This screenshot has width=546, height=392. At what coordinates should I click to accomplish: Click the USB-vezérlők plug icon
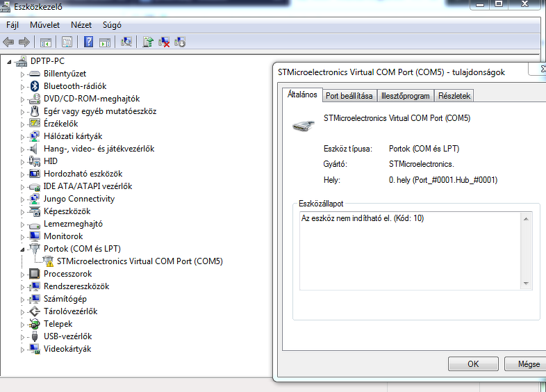point(35,336)
